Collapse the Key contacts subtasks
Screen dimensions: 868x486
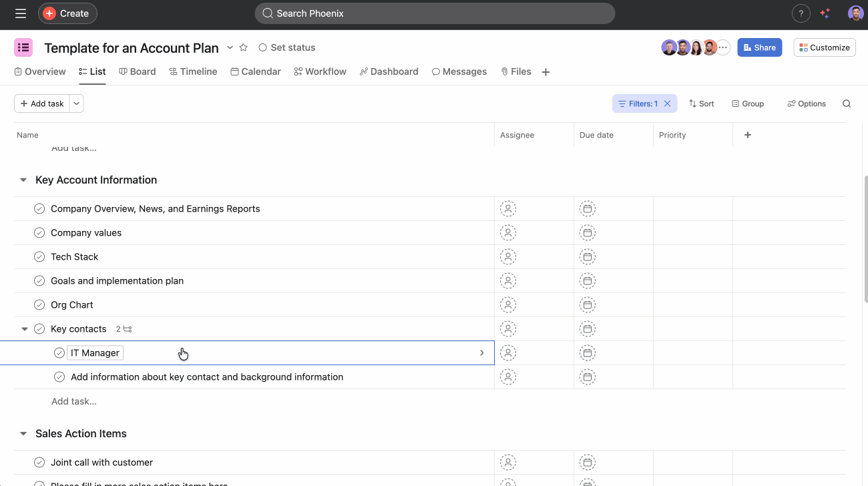coord(25,329)
